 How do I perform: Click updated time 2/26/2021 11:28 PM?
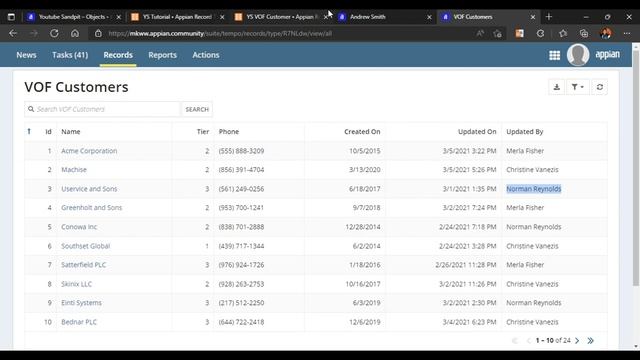pyautogui.click(x=466, y=264)
